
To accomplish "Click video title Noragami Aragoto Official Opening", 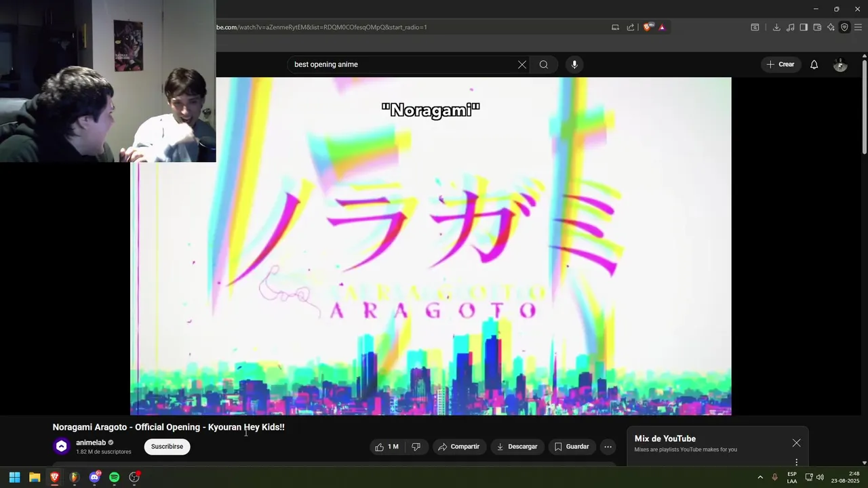I will click(169, 427).
